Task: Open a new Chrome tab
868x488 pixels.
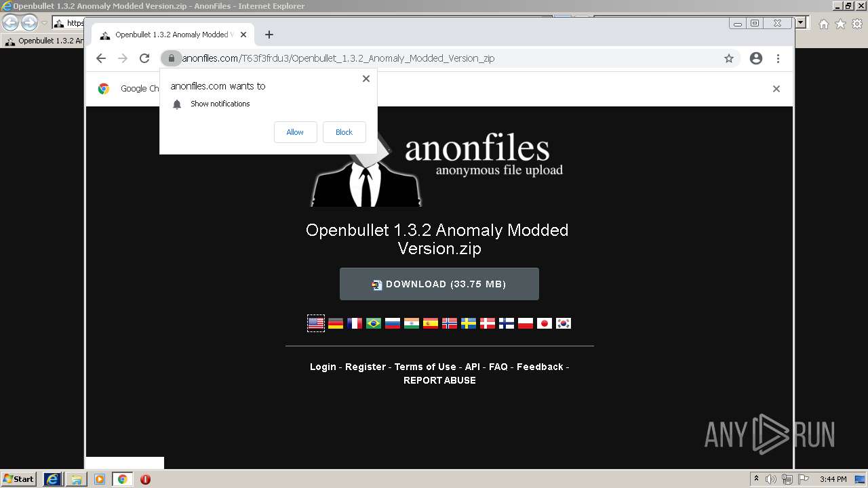Action: pos(269,35)
